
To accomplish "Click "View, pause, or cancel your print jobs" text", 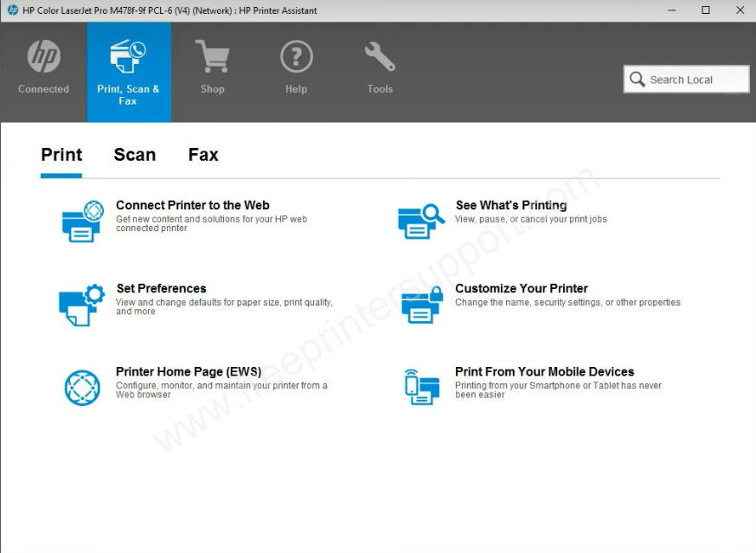I will 531,219.
